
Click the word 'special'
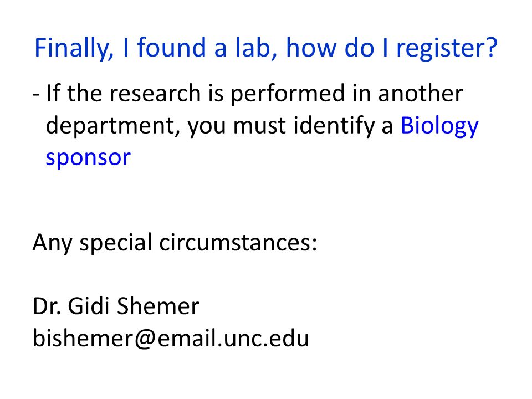pyautogui.click(x=115, y=244)
